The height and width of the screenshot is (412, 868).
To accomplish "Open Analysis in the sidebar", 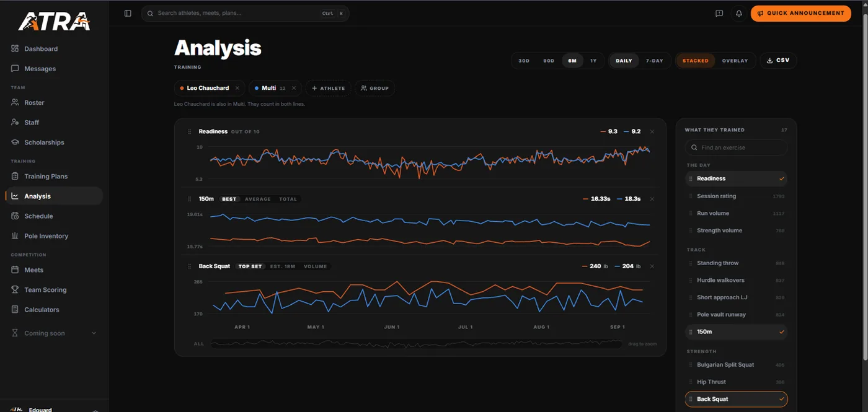I will coord(53,196).
